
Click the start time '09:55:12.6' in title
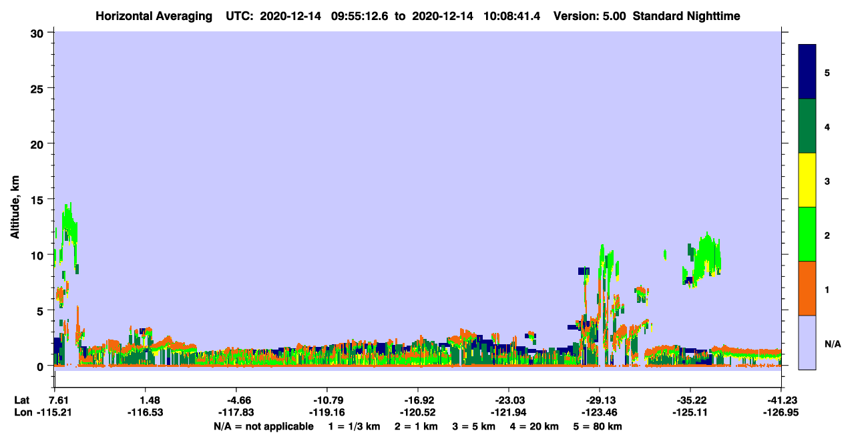pyautogui.click(x=361, y=16)
